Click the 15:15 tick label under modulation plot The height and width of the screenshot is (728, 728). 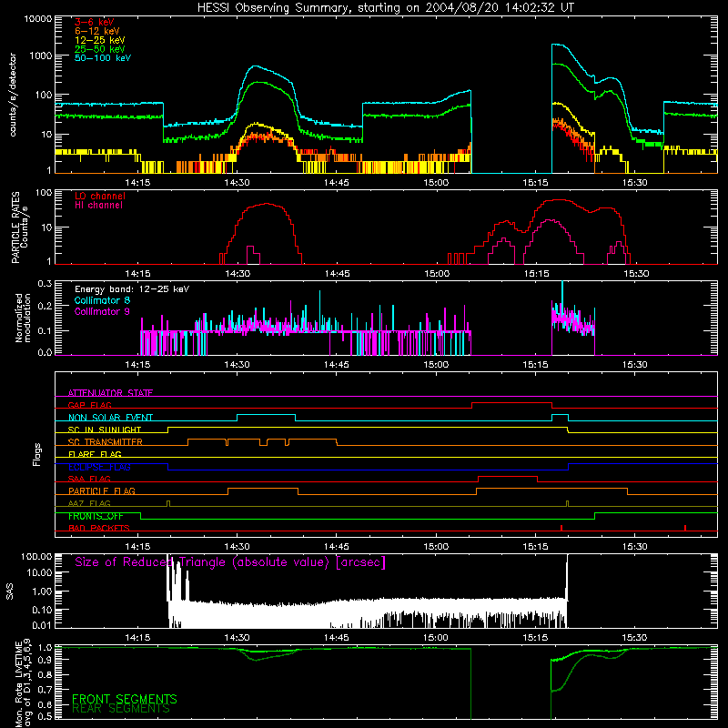(535, 365)
